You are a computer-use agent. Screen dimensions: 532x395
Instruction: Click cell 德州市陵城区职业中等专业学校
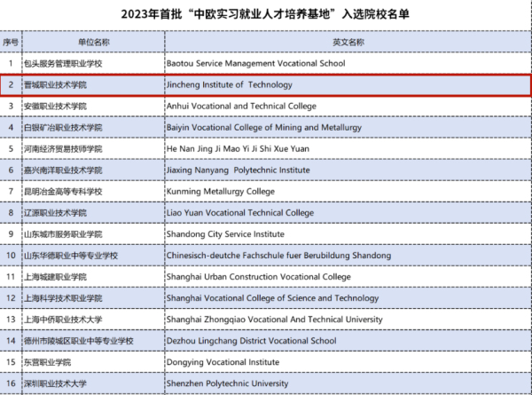(x=94, y=341)
